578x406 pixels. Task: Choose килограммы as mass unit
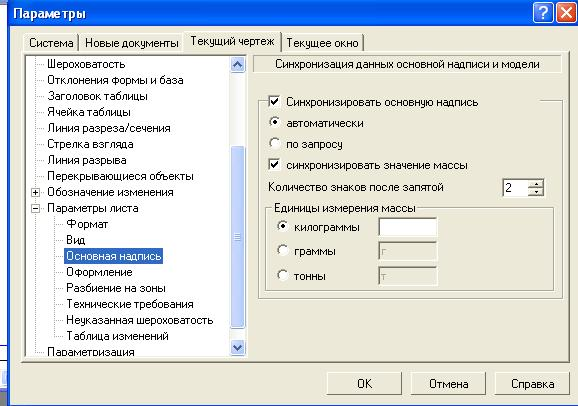282,226
